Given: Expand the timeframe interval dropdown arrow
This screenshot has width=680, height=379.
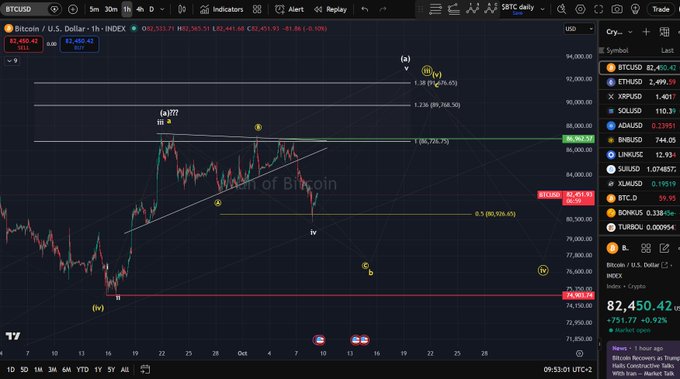Looking at the screenshot, I should [x=162, y=9].
